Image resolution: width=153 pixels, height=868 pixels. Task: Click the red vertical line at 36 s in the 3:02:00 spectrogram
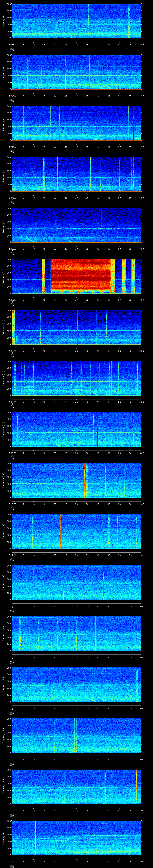coord(89,72)
